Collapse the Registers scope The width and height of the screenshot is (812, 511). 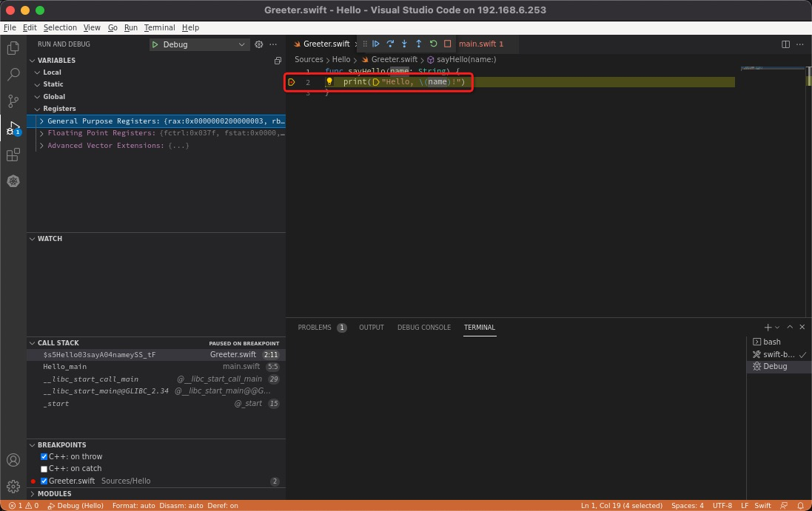pos(37,109)
